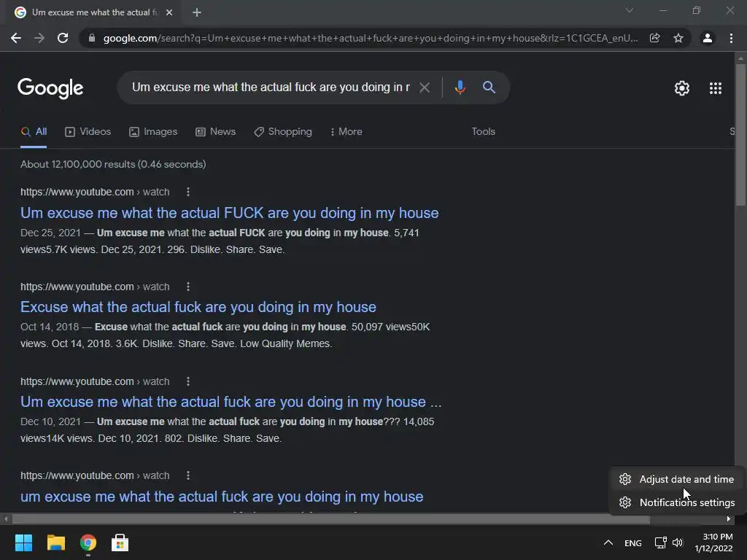Open first result with capital FUCK title

[229, 213]
